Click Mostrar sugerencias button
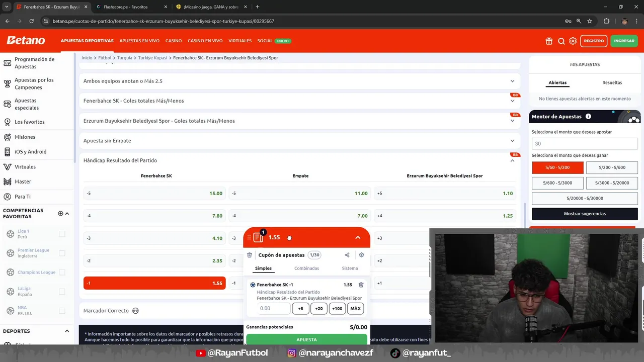The height and width of the screenshot is (362, 644). tap(585, 214)
